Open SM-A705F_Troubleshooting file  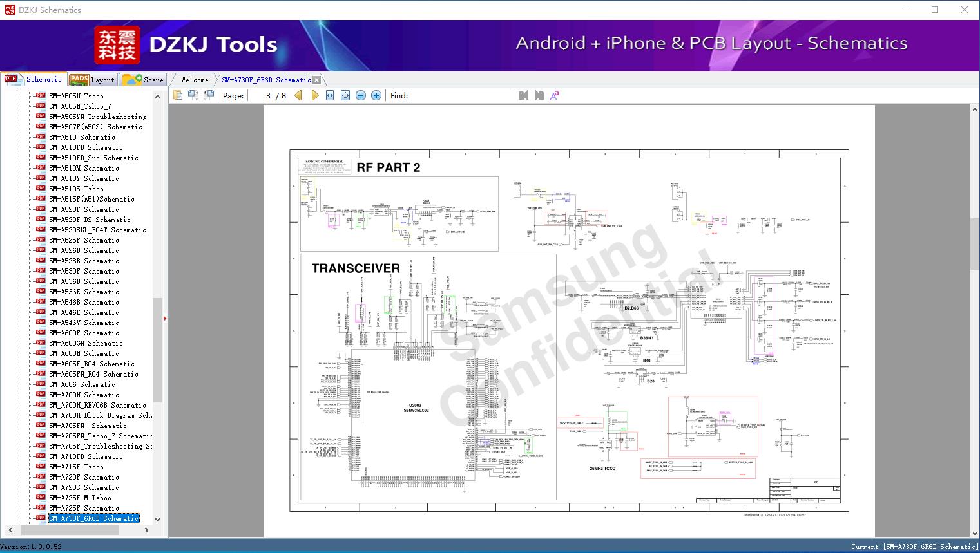tap(101, 446)
